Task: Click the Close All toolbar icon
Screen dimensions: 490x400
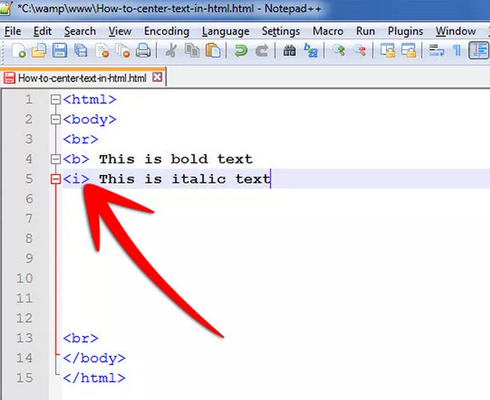Action: pos(122,51)
